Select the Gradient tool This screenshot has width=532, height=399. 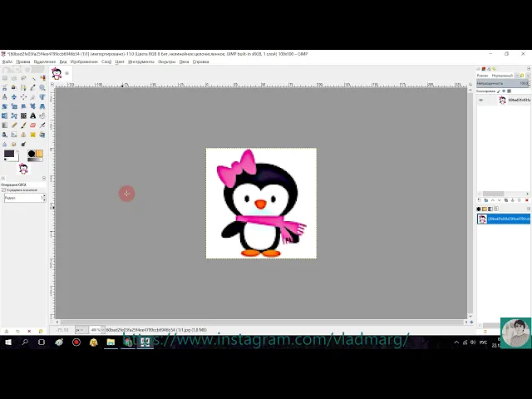point(4,126)
